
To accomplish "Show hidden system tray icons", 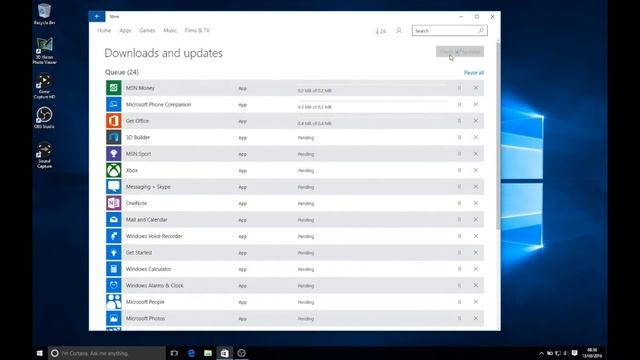I will tap(541, 353).
